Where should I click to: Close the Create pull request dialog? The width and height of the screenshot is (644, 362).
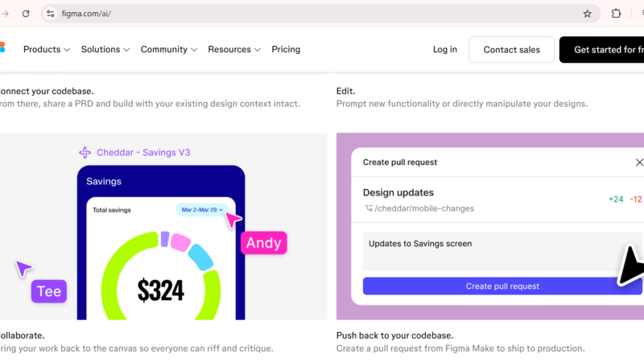[x=639, y=162]
